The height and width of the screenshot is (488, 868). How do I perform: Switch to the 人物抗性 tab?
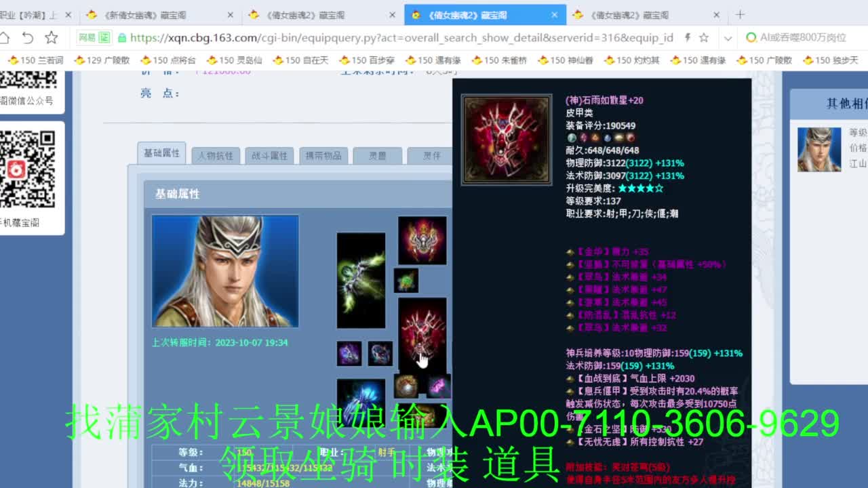point(216,155)
